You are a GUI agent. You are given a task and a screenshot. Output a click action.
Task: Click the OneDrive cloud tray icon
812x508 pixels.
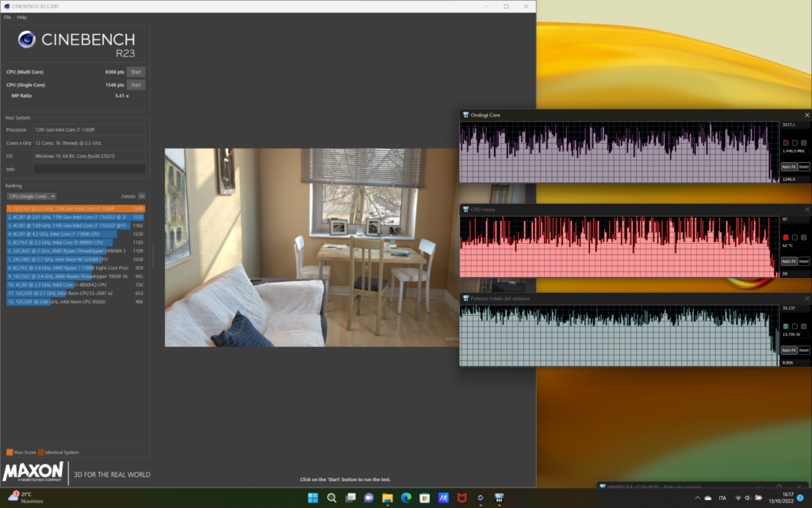(x=708, y=498)
